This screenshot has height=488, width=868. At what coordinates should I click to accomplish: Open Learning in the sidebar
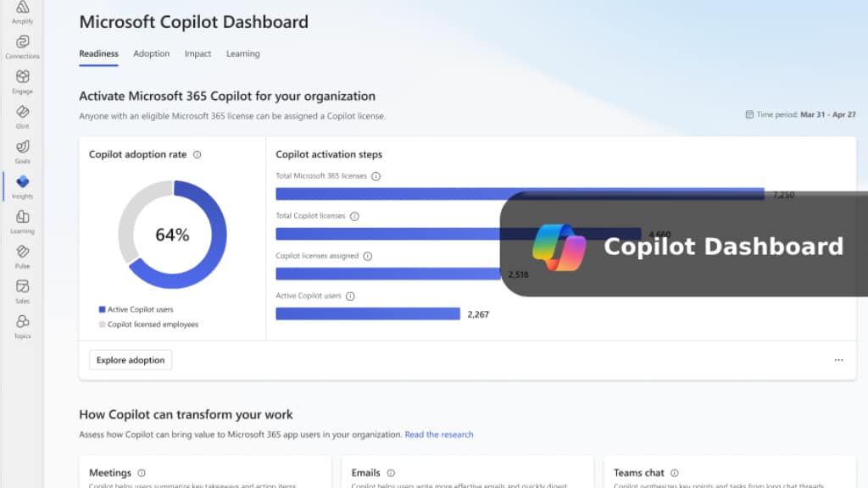(22, 221)
